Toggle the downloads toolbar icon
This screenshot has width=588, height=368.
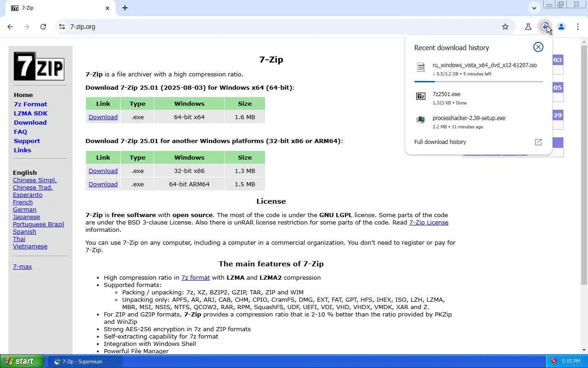coord(545,27)
